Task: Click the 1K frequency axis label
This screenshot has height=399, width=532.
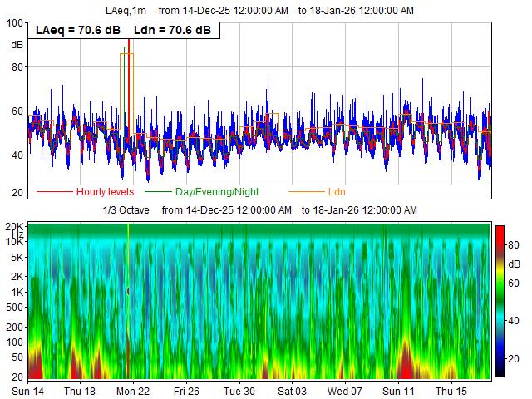Action: click(16, 292)
